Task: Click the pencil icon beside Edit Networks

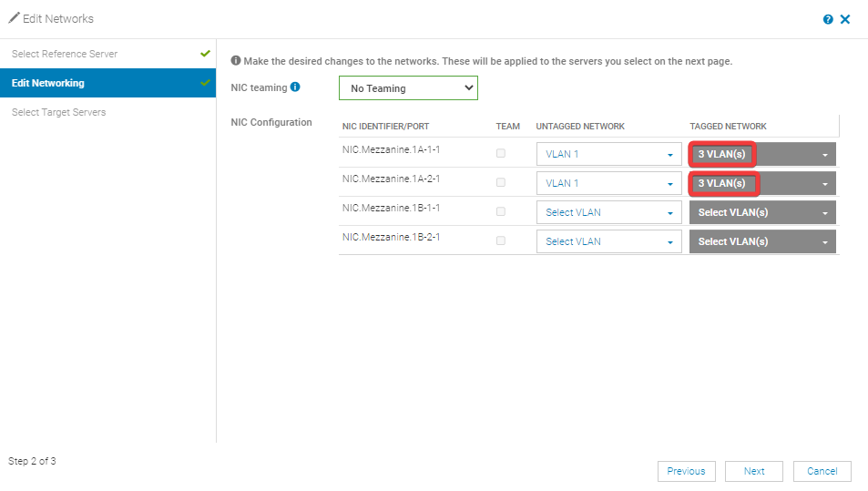Action: [14, 18]
